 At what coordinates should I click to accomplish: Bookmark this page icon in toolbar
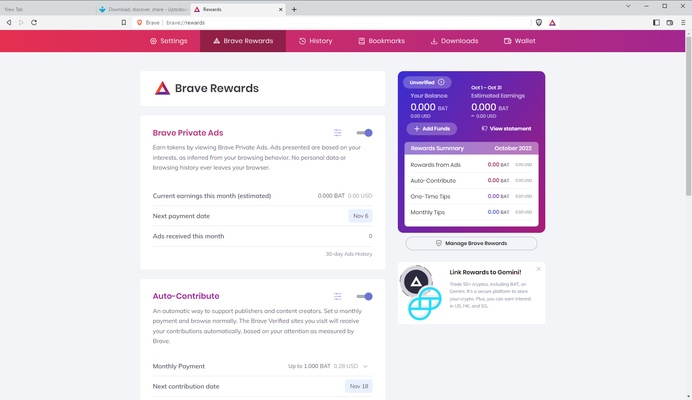click(x=124, y=23)
